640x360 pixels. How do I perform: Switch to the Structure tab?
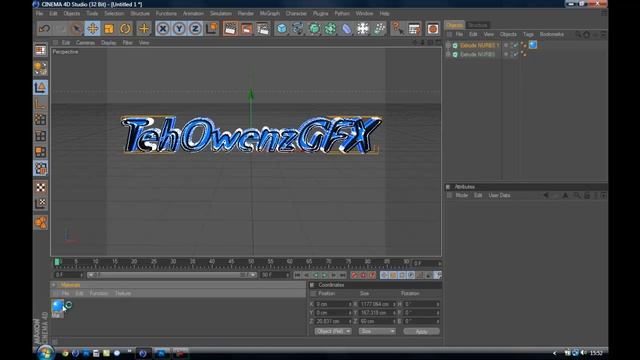point(478,25)
